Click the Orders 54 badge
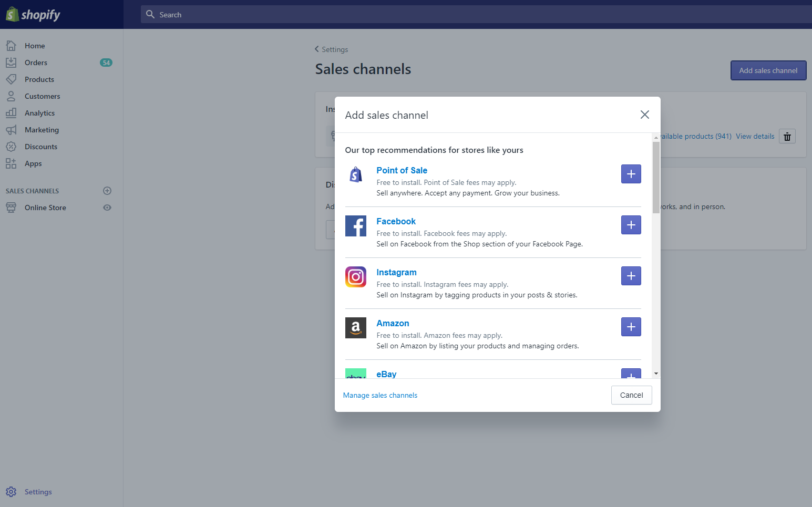The width and height of the screenshot is (812, 507). tap(106, 63)
